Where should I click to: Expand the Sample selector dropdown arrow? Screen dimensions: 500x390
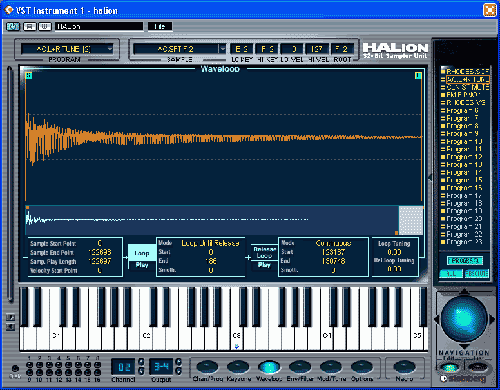click(223, 49)
